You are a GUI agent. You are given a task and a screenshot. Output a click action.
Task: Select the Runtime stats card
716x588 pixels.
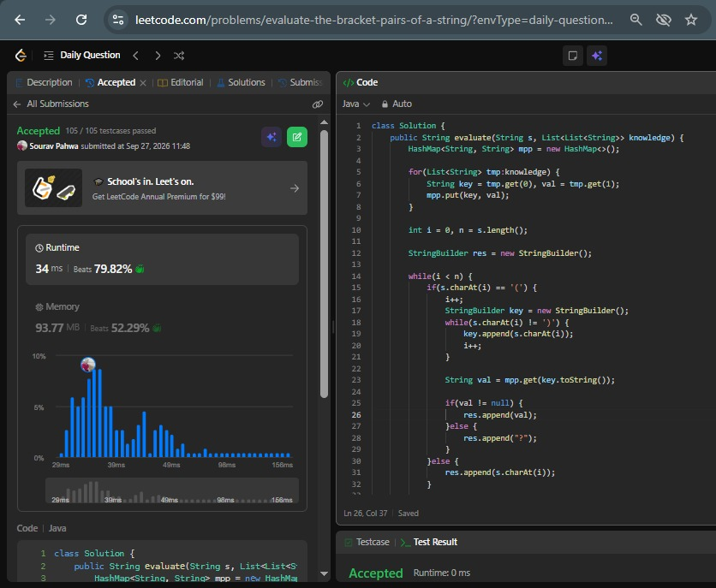click(x=162, y=259)
